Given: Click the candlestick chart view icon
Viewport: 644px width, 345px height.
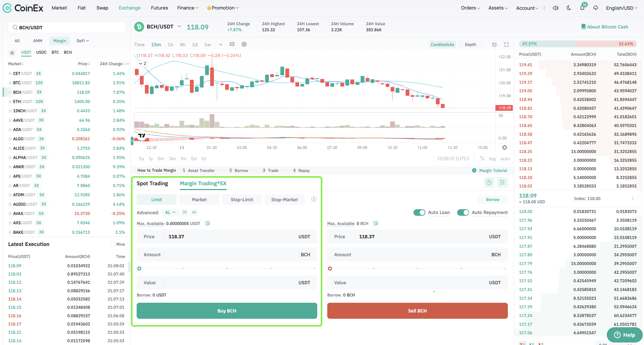Looking at the screenshot, I should 442,44.
